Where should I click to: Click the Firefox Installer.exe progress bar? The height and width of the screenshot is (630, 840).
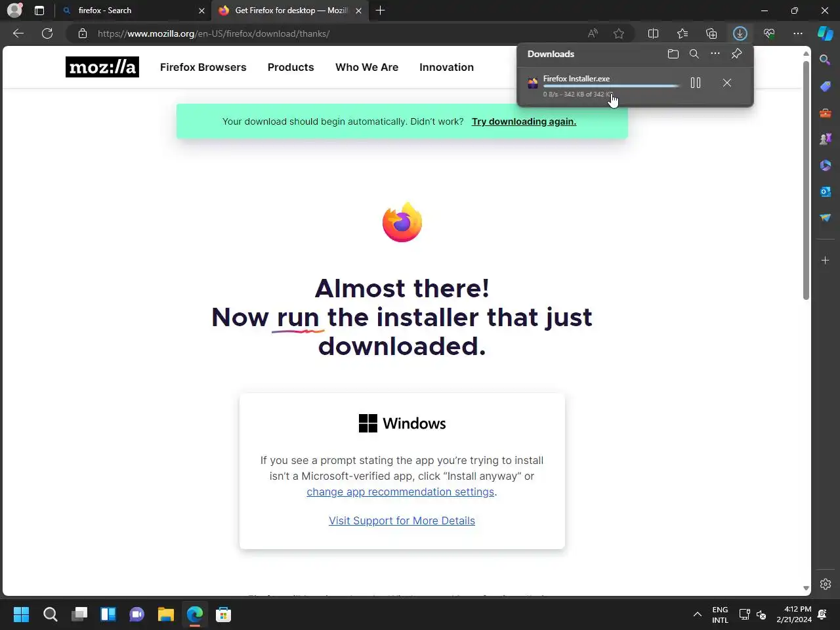pos(612,86)
